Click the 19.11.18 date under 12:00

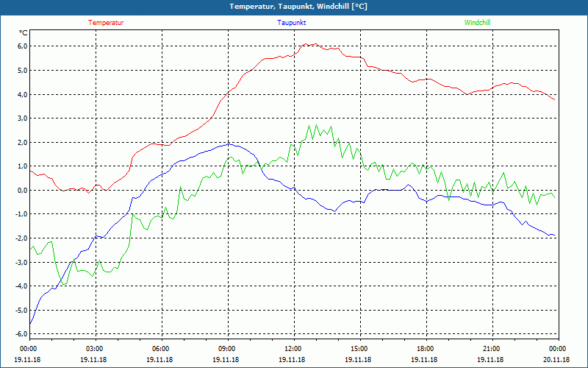tap(292, 359)
